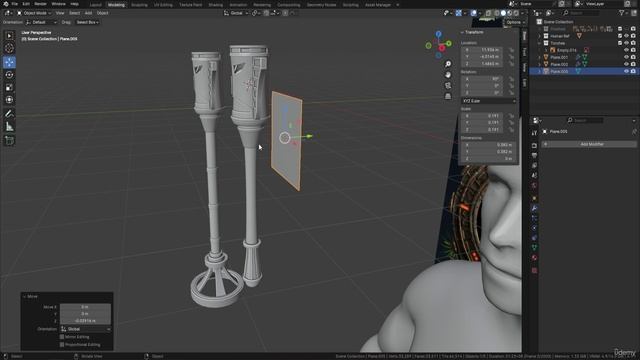Enable Proportional Editing checkbox in Move panel
Image resolution: width=640 pixels, height=360 pixels.
(x=62, y=344)
